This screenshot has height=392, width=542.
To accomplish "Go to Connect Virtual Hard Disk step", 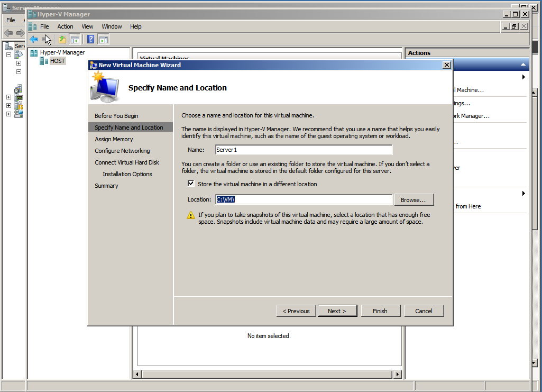I will pyautogui.click(x=127, y=162).
